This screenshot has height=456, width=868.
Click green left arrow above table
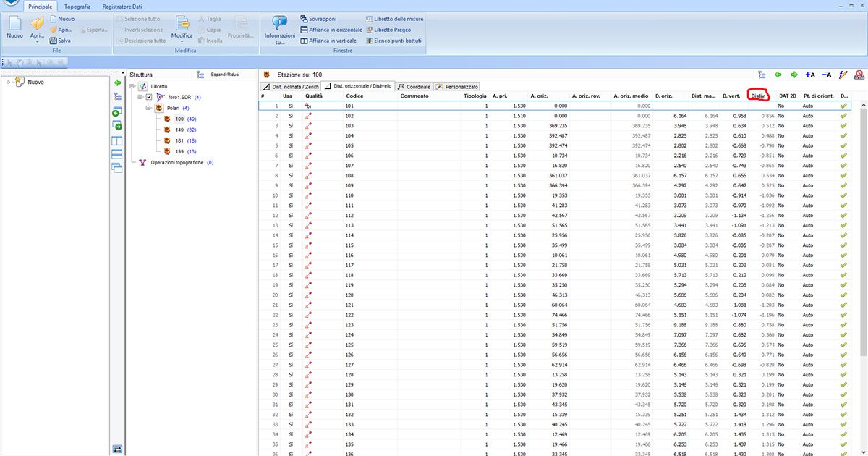pos(778,75)
